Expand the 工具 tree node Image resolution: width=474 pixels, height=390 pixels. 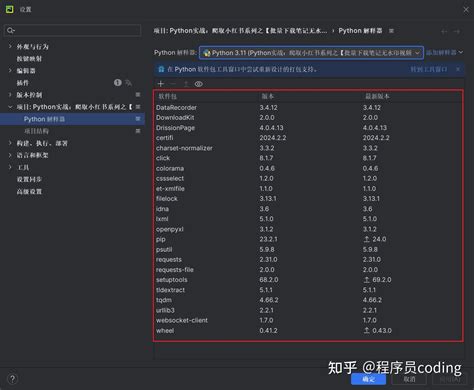10,167
